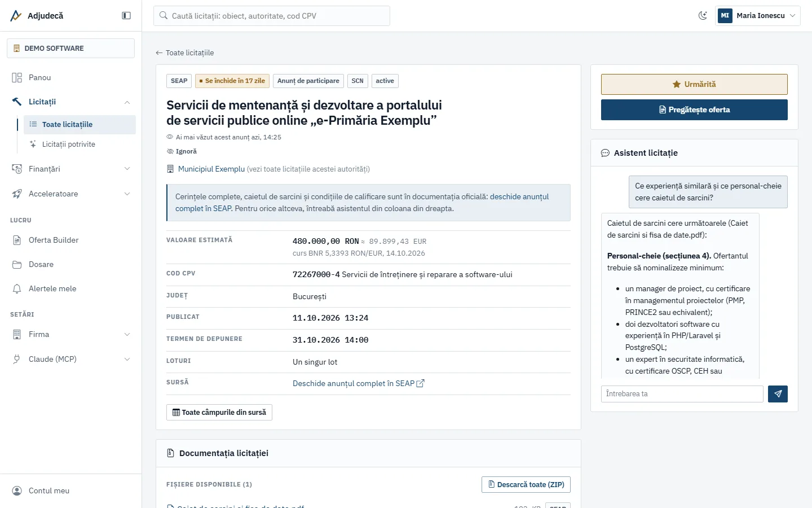Open the Municipiul Exemplu authority link
Image resolution: width=812 pixels, height=508 pixels.
(x=211, y=169)
